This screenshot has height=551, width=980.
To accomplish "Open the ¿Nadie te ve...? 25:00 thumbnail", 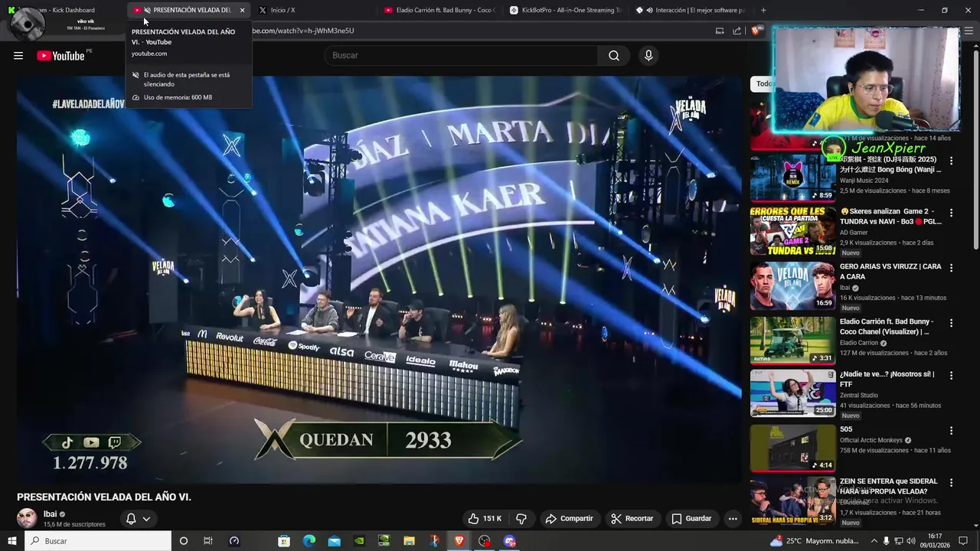I will pos(792,394).
